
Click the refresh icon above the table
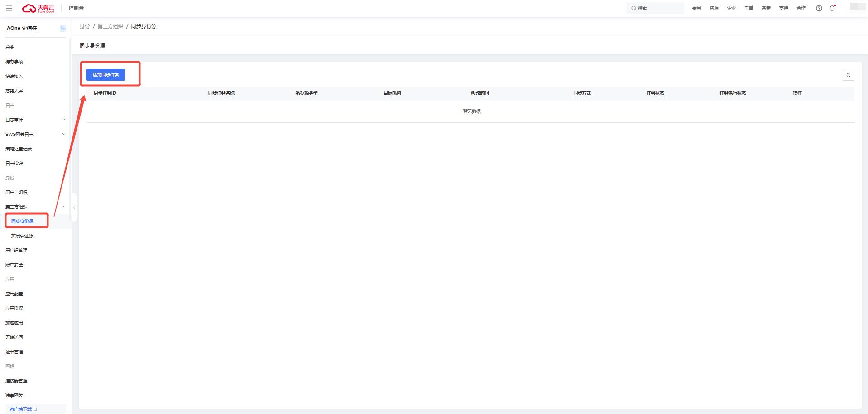click(849, 75)
